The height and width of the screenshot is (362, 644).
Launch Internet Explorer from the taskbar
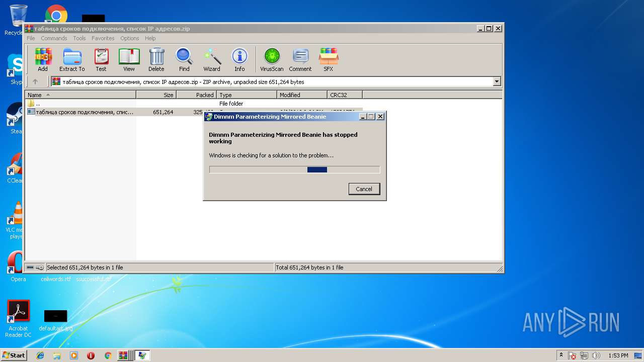pos(40,355)
